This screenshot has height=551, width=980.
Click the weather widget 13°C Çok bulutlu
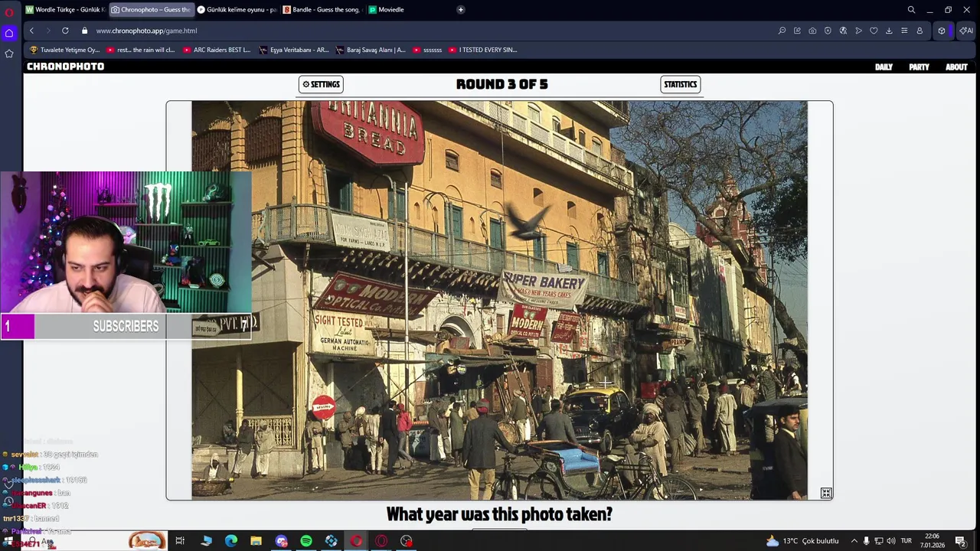(x=802, y=541)
